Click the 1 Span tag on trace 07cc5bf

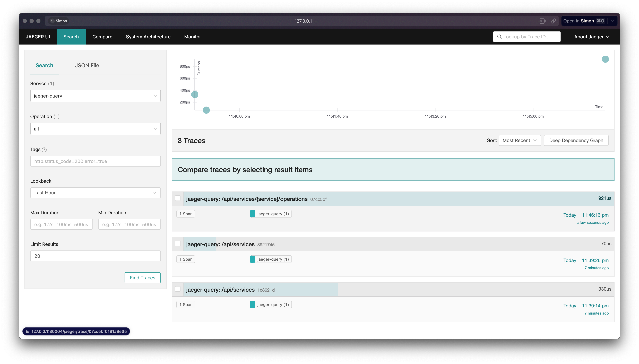tap(186, 214)
